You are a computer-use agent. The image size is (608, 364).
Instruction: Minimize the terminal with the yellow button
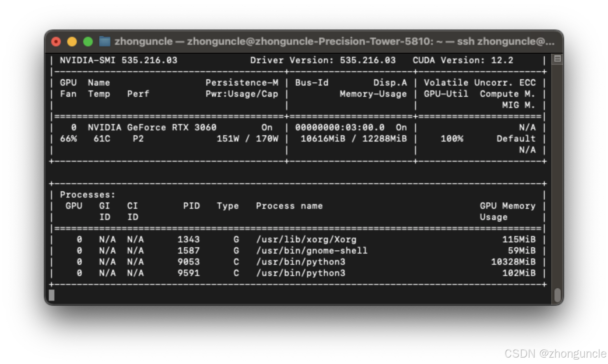pos(72,42)
